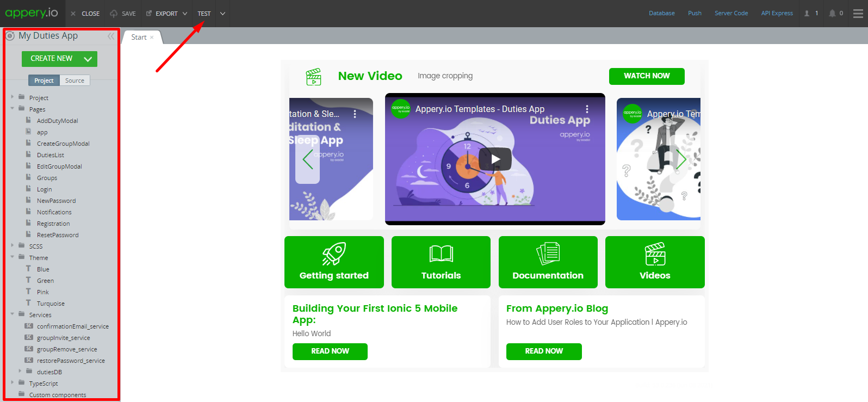Open the AddDutyModal page
Viewport: 868px width, 402px height.
tap(57, 121)
